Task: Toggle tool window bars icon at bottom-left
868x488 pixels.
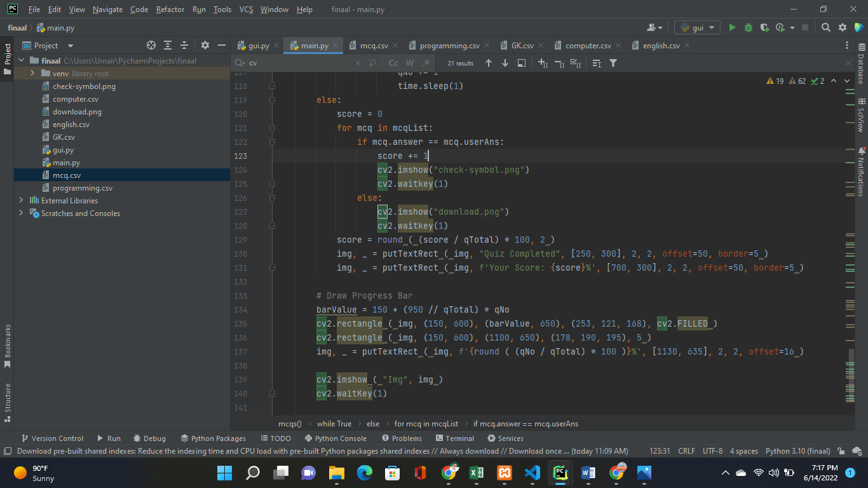Action: (7, 451)
